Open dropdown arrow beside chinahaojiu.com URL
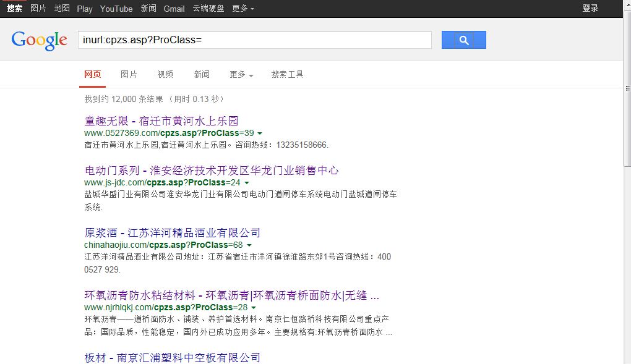The width and height of the screenshot is (631, 364). coord(249,245)
